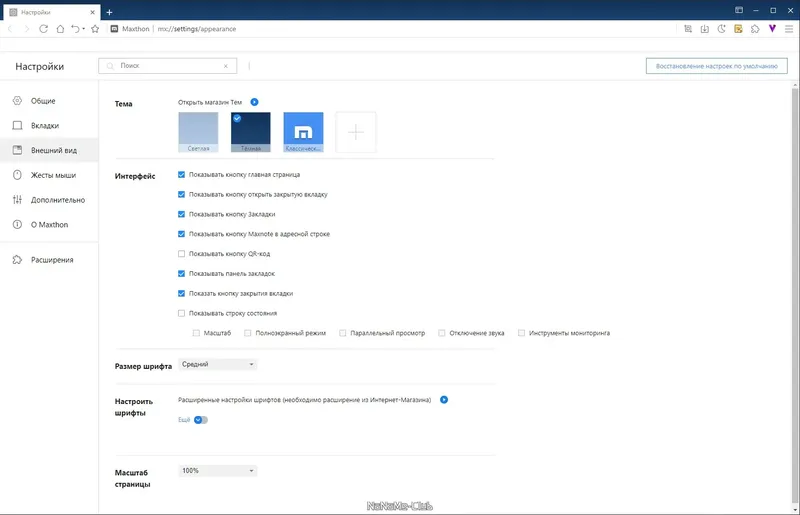Click blue arrow beside advanced font settings
This screenshot has height=515, width=800.
(x=444, y=400)
